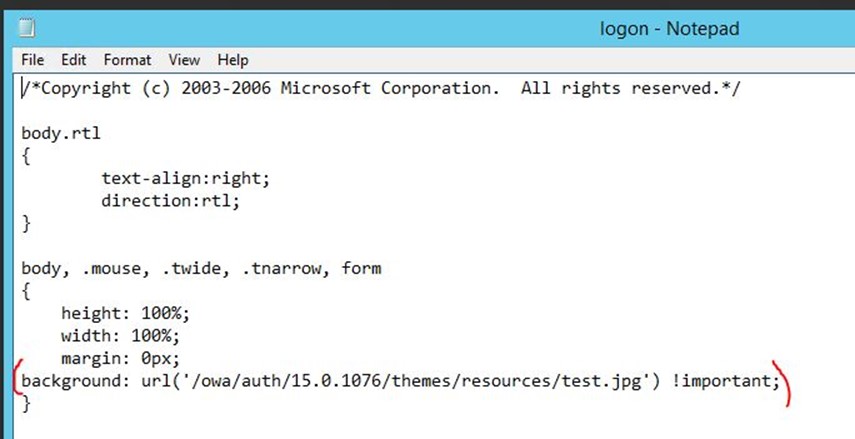The width and height of the screenshot is (855, 439).
Task: Place cursor in the copyright comment line
Action: (381, 88)
